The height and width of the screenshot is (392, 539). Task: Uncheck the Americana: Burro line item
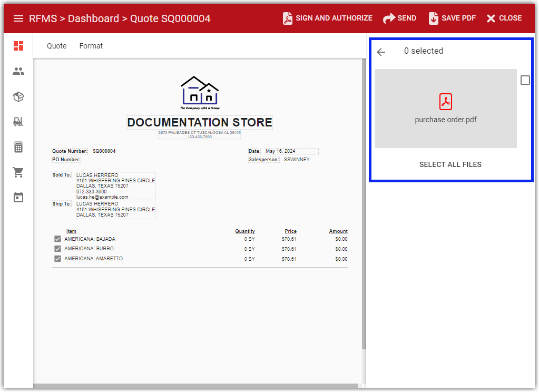57,249
